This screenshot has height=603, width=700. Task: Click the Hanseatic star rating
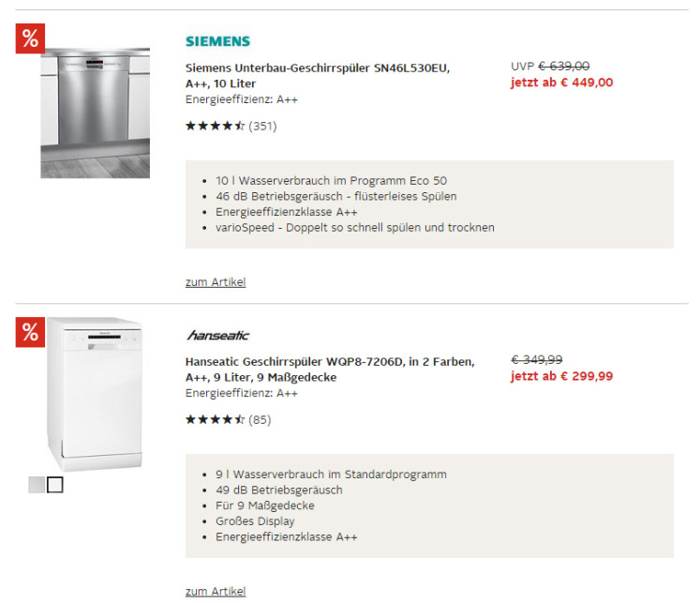tap(216, 419)
